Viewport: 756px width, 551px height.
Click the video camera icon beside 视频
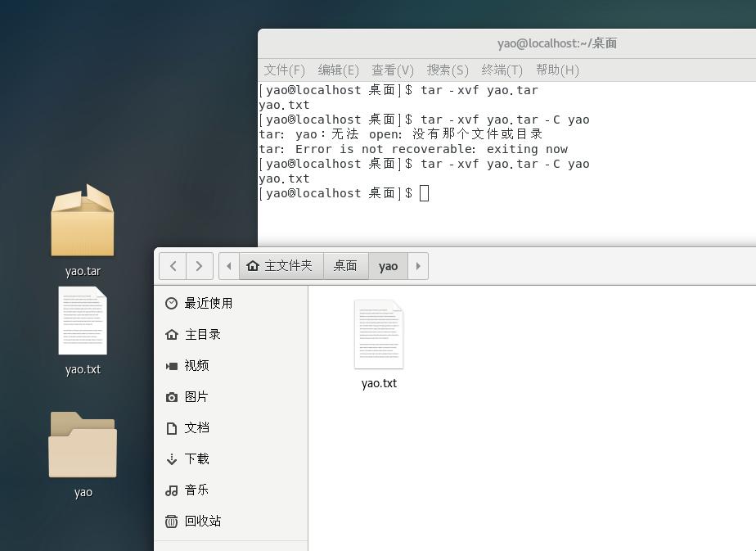171,366
